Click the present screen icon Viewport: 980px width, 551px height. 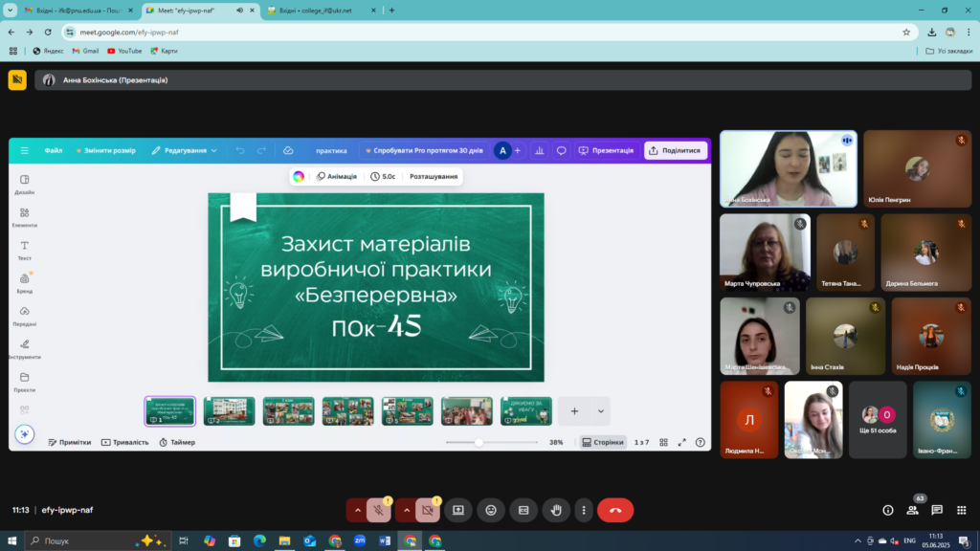pyautogui.click(x=458, y=510)
